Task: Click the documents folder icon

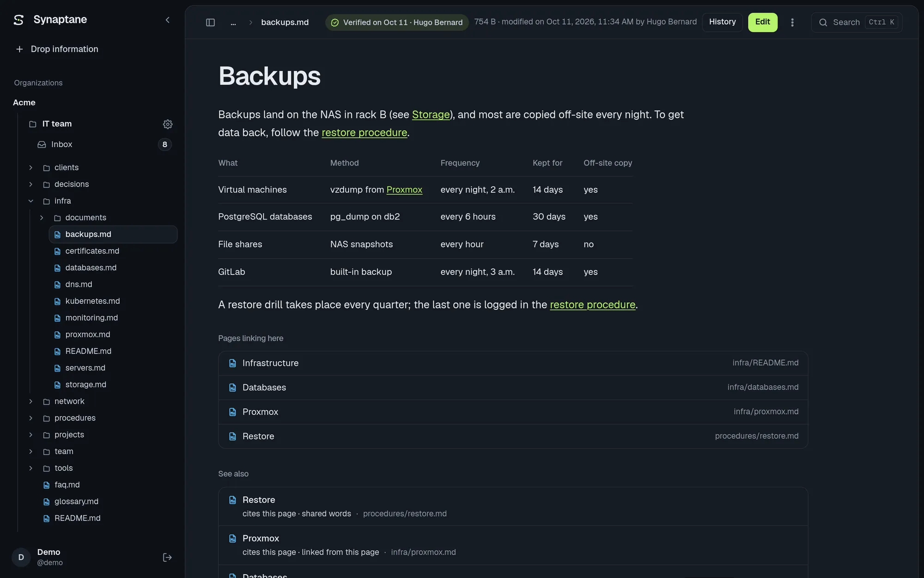Action: [x=57, y=217]
